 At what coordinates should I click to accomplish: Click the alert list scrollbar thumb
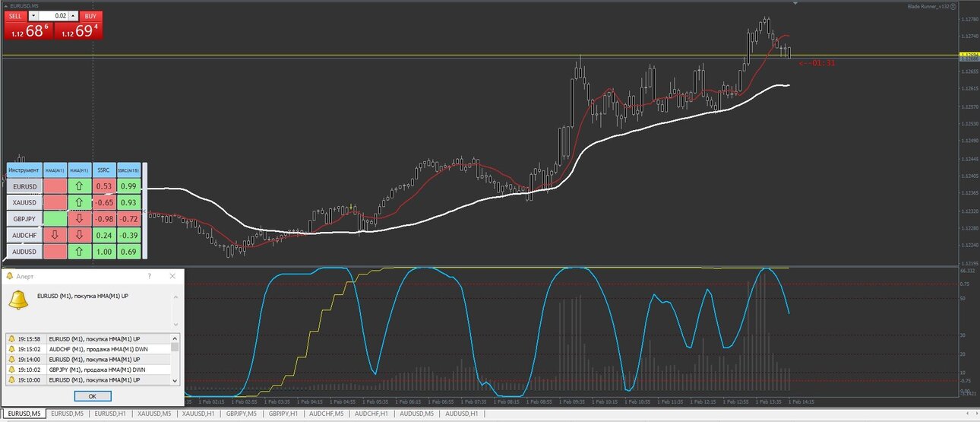tap(175, 347)
